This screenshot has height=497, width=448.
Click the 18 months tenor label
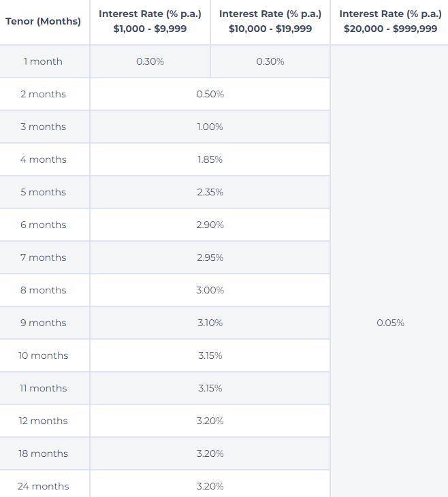point(43,453)
